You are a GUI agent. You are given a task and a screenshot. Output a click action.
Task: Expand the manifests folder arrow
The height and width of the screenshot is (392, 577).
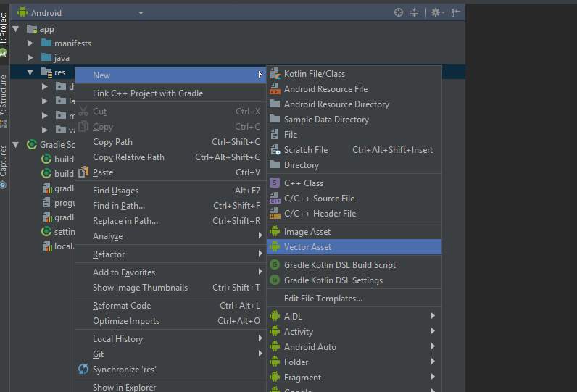[x=30, y=43]
